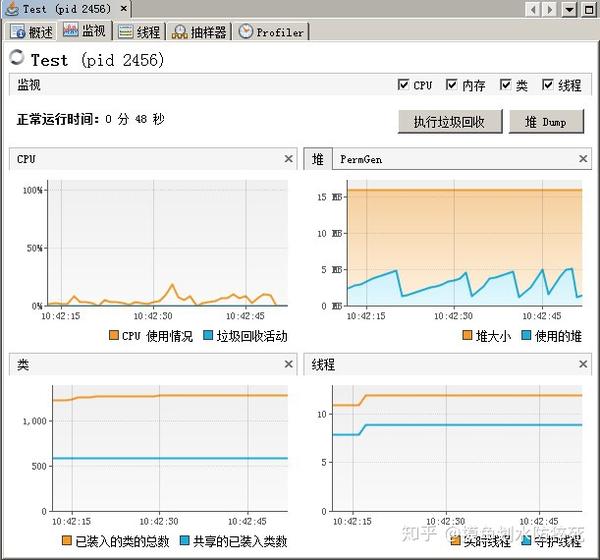Click the 监视 monitor chart icon

(70, 30)
